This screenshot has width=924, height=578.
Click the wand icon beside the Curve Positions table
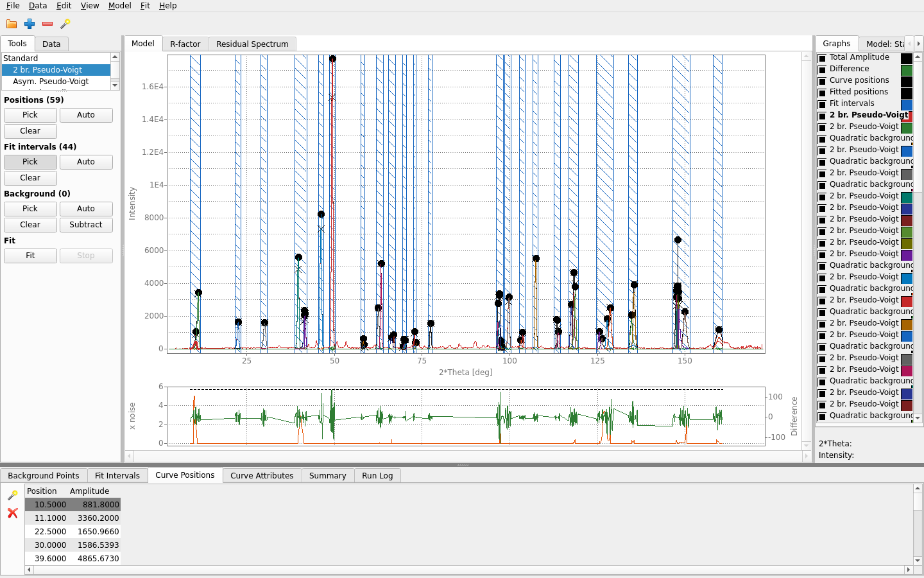12,495
